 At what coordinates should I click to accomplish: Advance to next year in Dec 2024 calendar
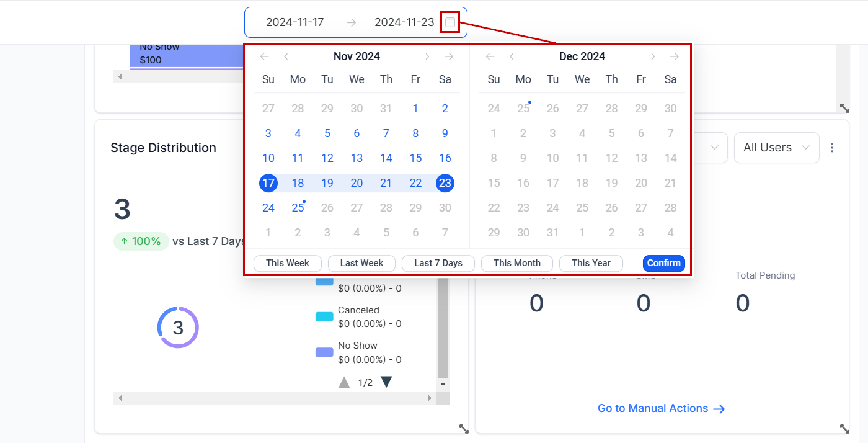point(675,56)
